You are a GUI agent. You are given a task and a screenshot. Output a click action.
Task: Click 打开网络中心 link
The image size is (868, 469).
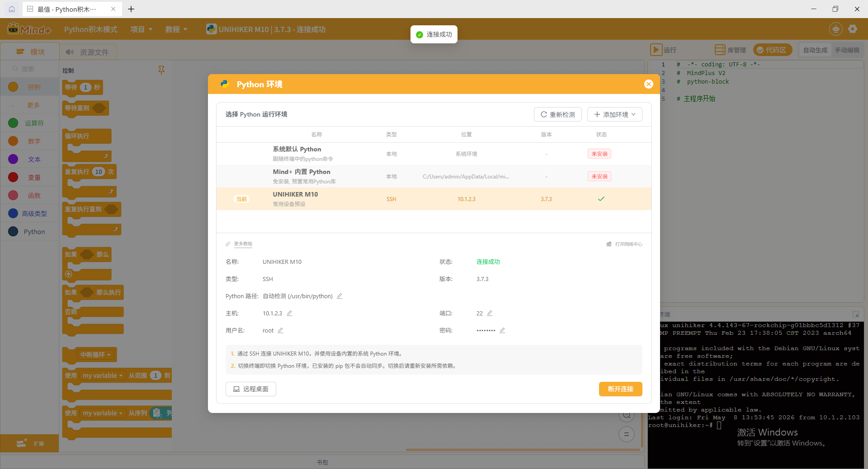click(624, 244)
